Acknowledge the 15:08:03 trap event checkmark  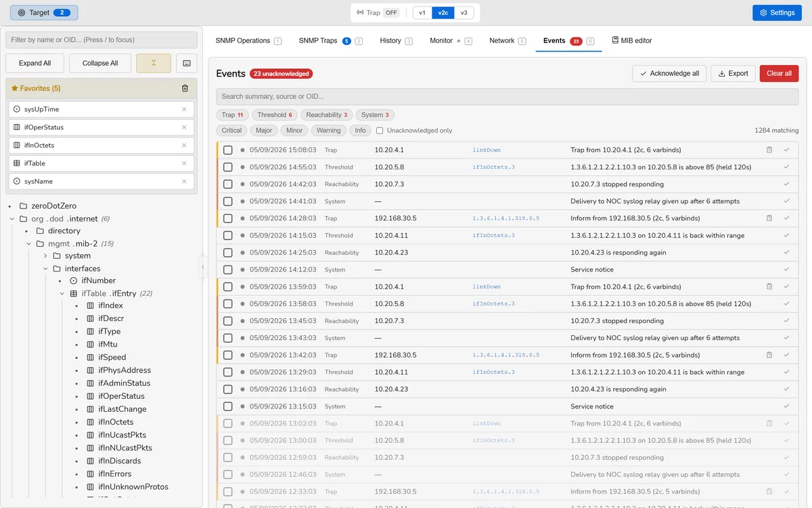[x=786, y=150]
